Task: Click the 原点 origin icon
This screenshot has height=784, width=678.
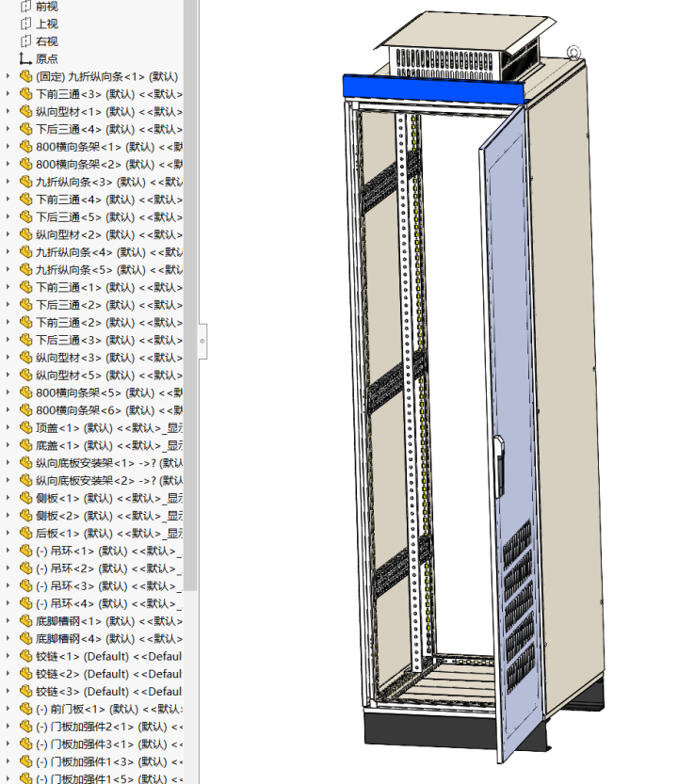Action: point(25,59)
